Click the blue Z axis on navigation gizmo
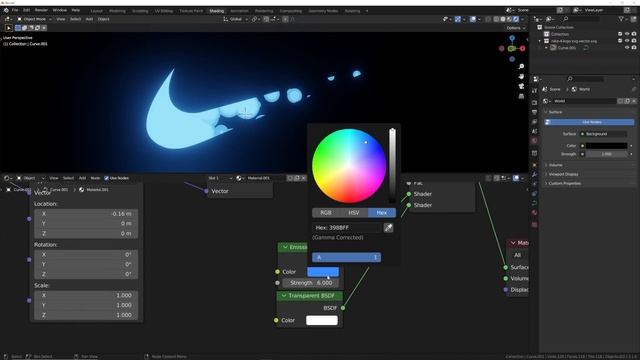Screen dimensions: 640x360 [512, 38]
